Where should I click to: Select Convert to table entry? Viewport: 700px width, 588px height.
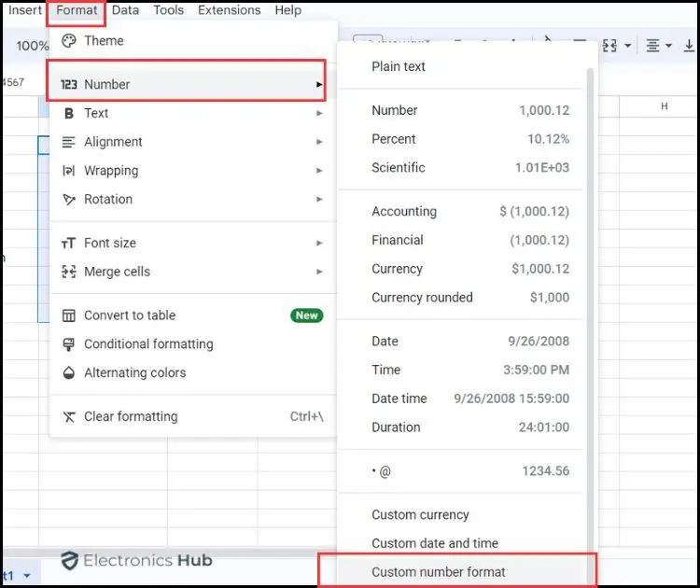[192, 315]
